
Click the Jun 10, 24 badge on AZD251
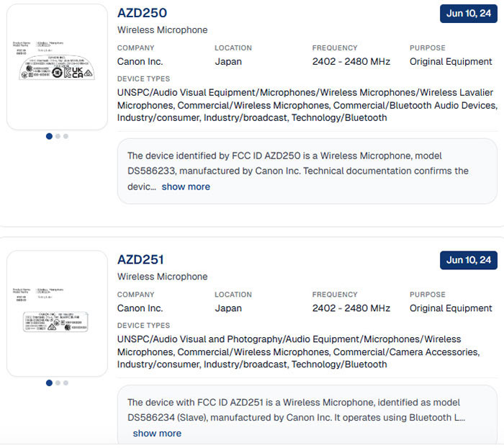click(x=469, y=260)
